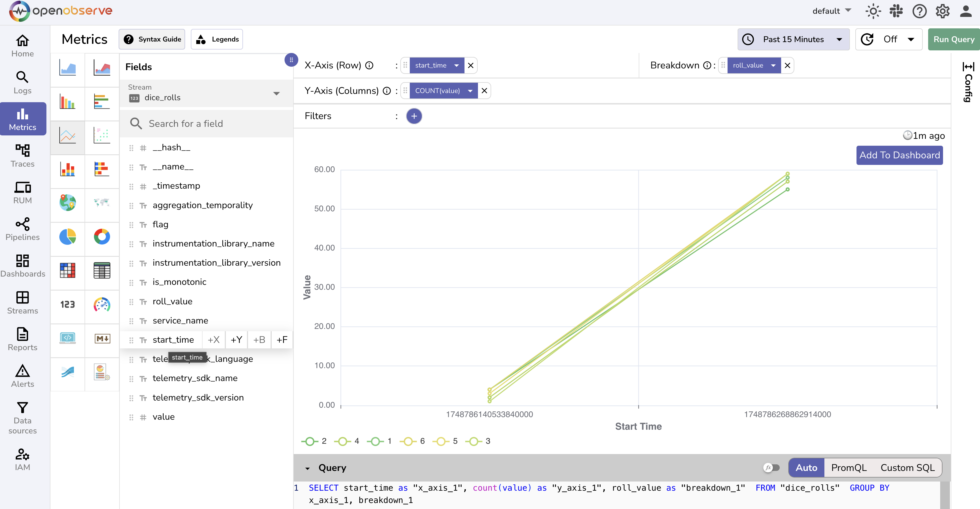980x509 pixels.
Task: Switch the theme with the sun icon
Action: click(x=873, y=11)
